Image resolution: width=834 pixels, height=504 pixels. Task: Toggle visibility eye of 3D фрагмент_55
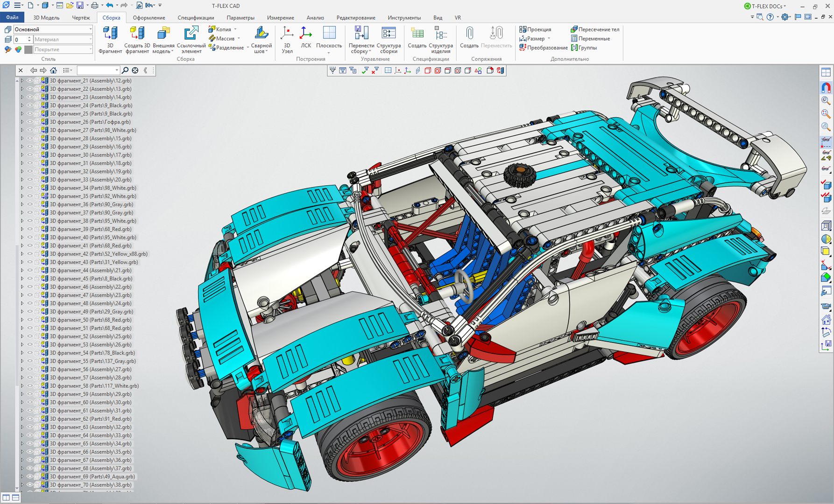(30, 361)
